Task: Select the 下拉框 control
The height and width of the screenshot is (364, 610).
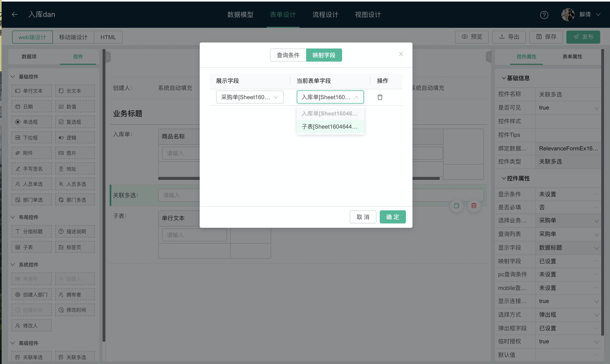Action: tap(32, 138)
